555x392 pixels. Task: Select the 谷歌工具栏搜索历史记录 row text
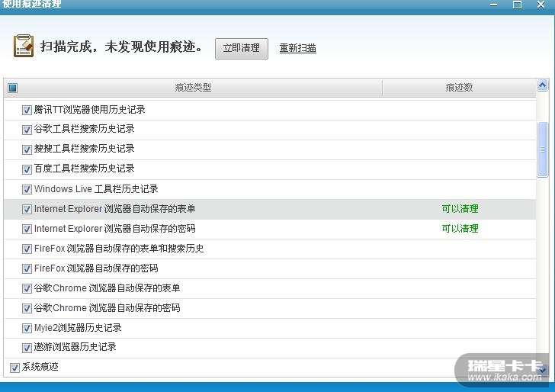[x=84, y=129]
